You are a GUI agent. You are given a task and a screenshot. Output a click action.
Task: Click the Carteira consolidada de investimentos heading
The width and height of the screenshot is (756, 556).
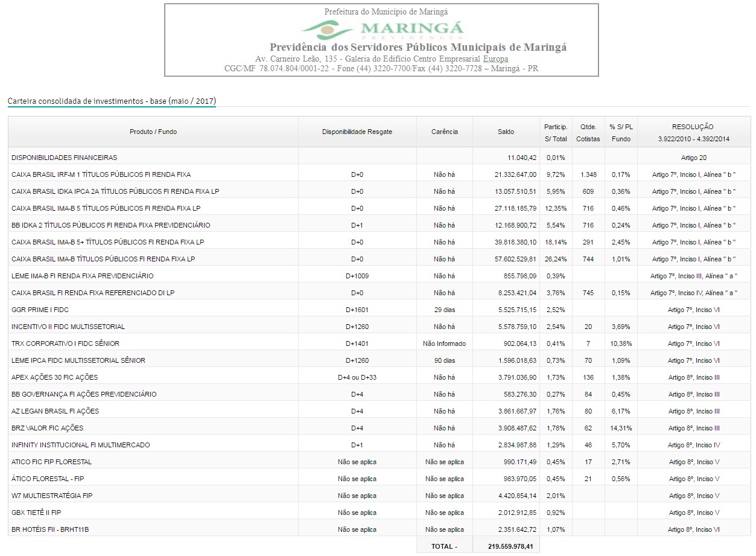(112, 101)
